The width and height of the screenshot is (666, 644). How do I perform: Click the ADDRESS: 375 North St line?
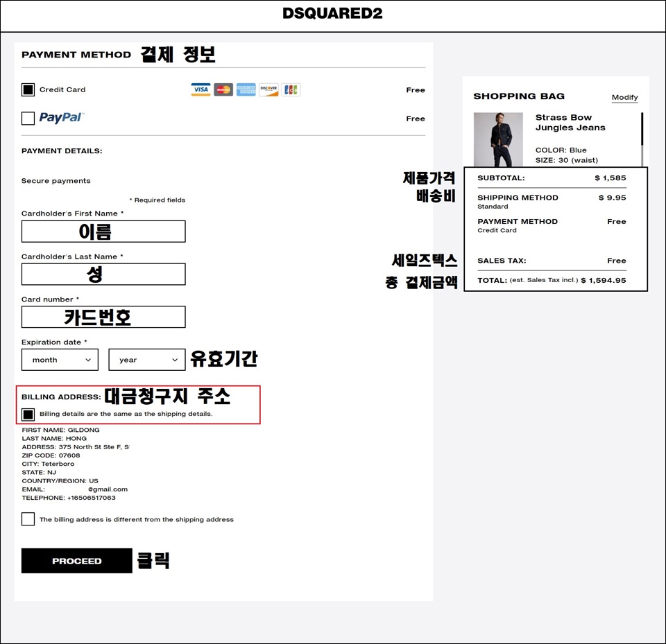tap(76, 446)
